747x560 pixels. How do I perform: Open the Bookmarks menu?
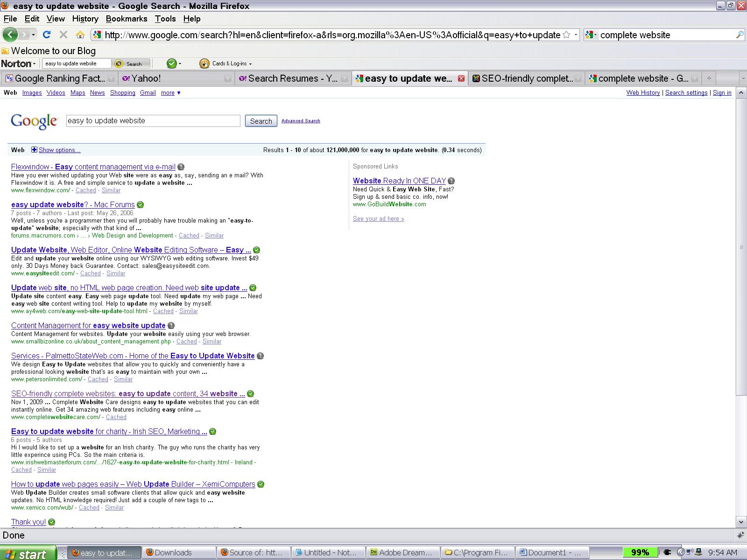click(127, 19)
